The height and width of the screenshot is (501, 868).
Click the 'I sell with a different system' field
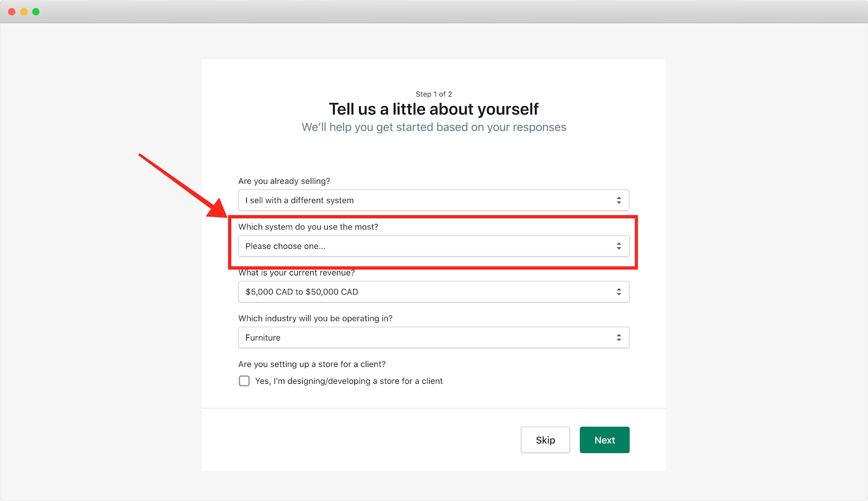[380, 200]
